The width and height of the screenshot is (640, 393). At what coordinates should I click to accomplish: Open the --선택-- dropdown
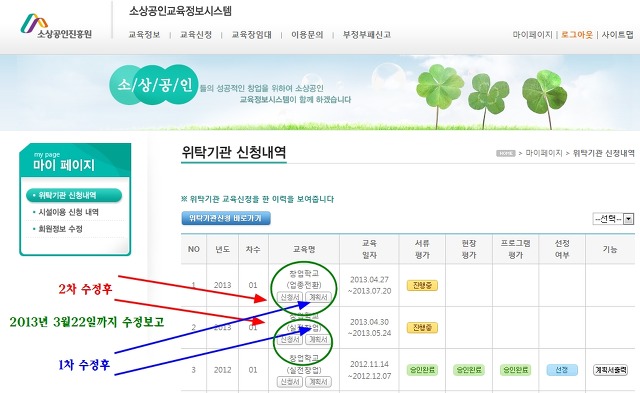click(613, 219)
